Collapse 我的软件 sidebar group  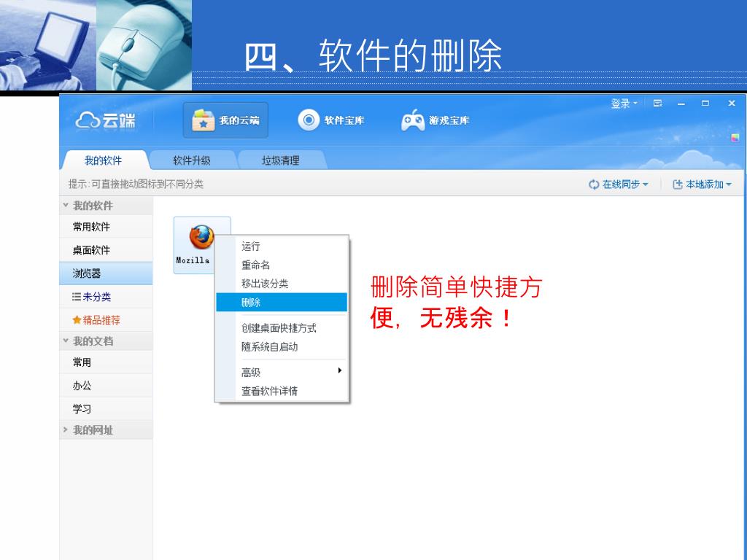[x=66, y=205]
